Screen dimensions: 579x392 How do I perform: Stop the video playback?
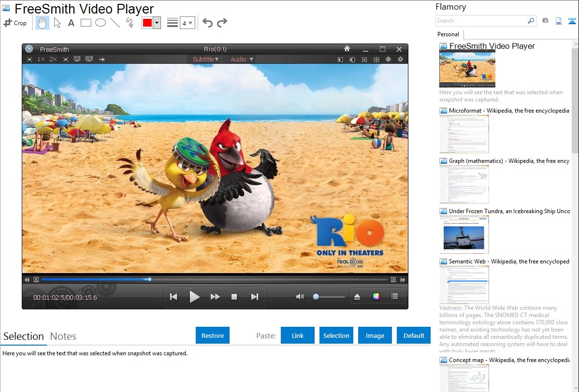click(234, 297)
